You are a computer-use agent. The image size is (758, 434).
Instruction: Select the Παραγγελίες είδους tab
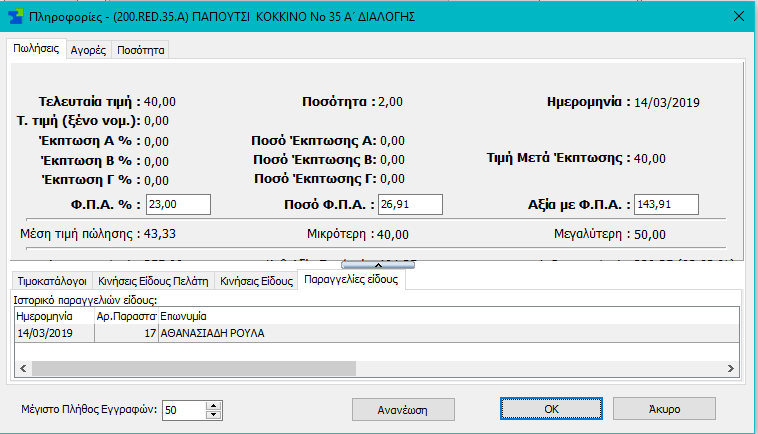point(351,279)
